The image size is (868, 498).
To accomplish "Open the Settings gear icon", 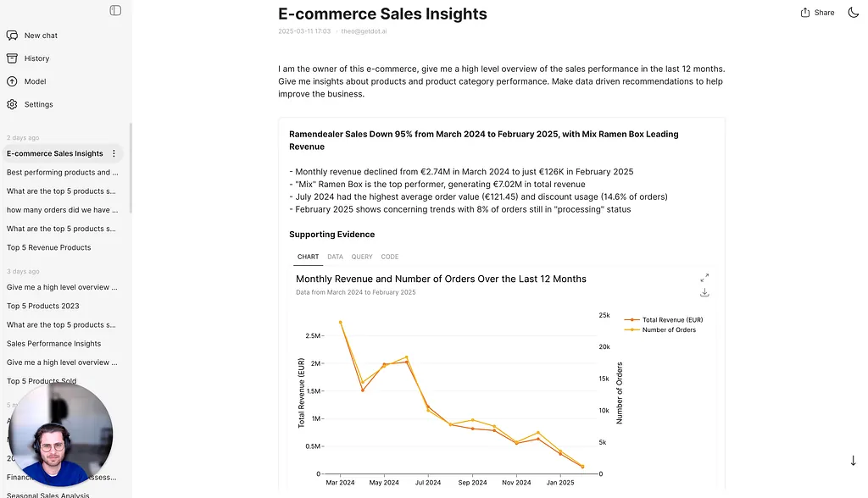I will pos(12,104).
